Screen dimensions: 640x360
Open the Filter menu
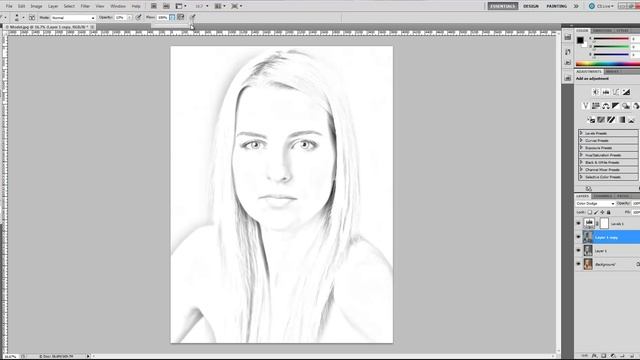click(x=85, y=6)
